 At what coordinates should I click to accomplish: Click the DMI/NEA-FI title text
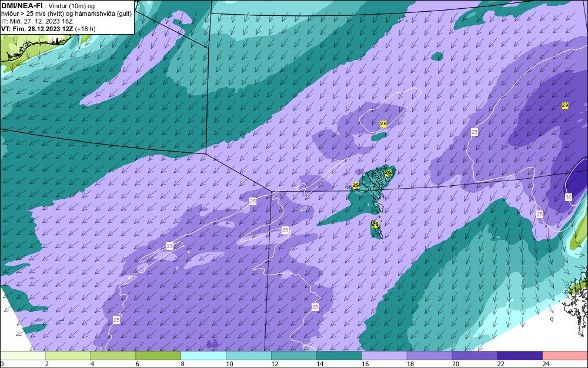point(22,6)
